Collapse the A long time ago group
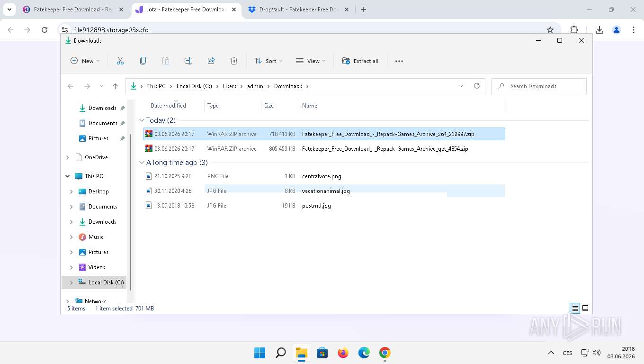The image size is (644, 364). point(142,163)
